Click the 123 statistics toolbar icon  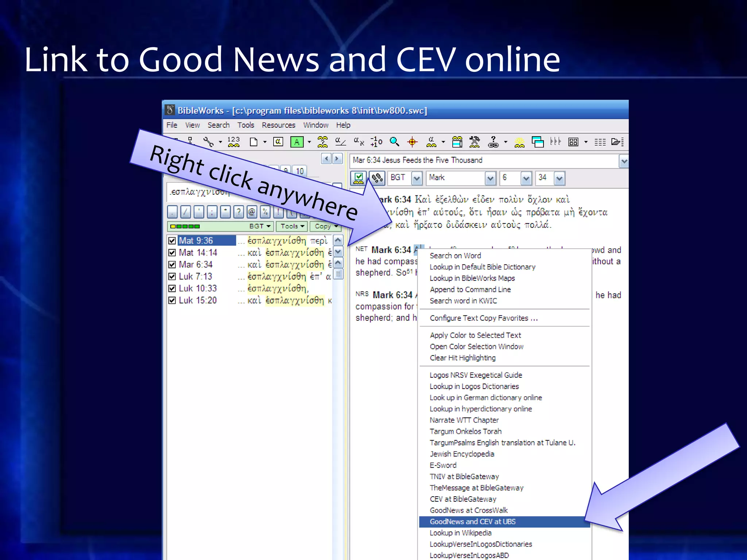(233, 142)
